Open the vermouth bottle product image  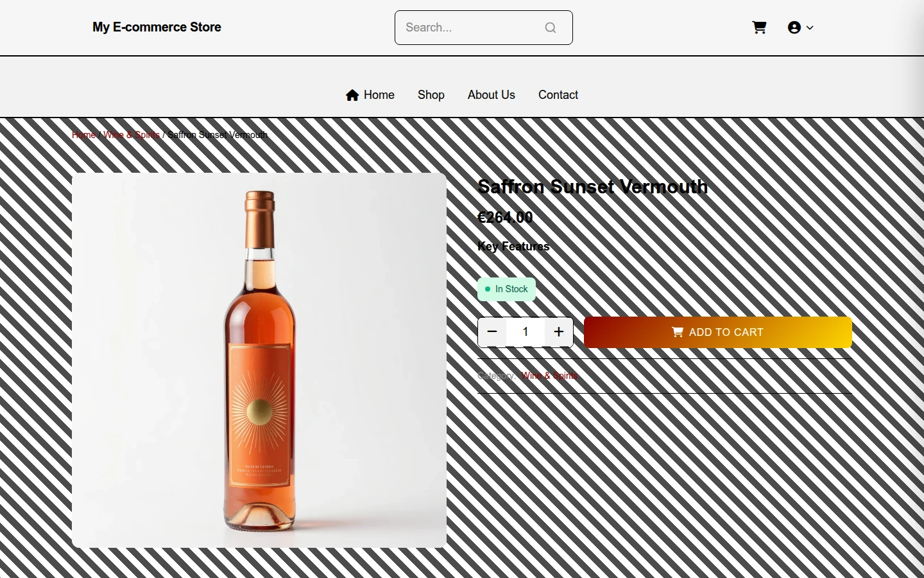coord(259,360)
